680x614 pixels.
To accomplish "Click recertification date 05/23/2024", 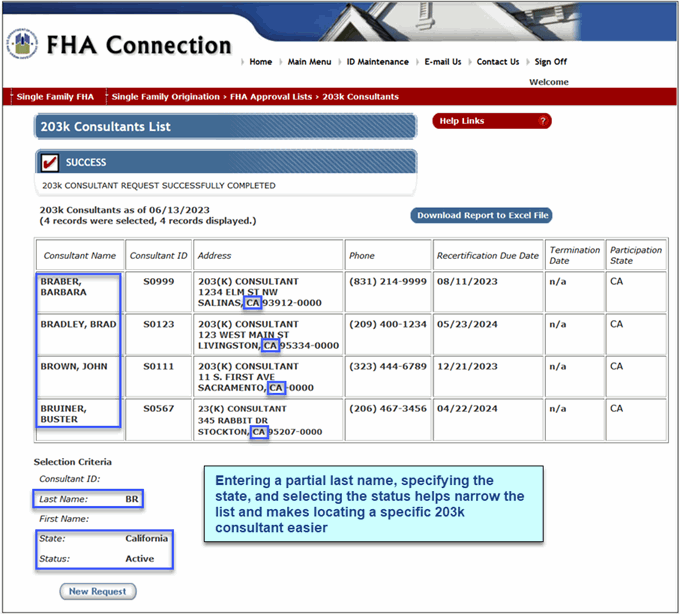I will [x=467, y=324].
